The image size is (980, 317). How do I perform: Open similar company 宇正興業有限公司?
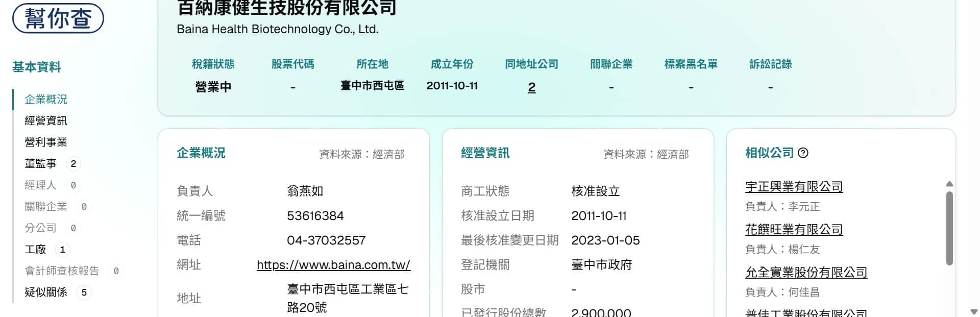click(794, 187)
